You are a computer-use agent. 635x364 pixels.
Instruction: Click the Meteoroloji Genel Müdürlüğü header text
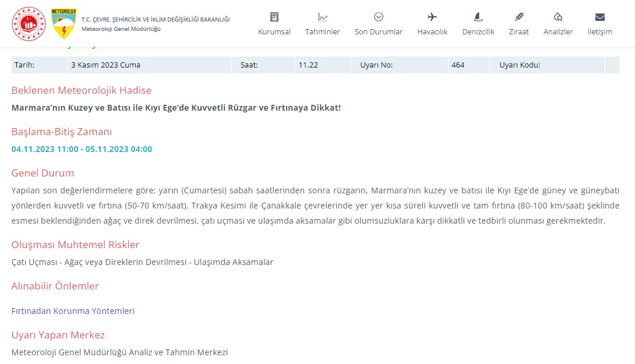point(121,29)
